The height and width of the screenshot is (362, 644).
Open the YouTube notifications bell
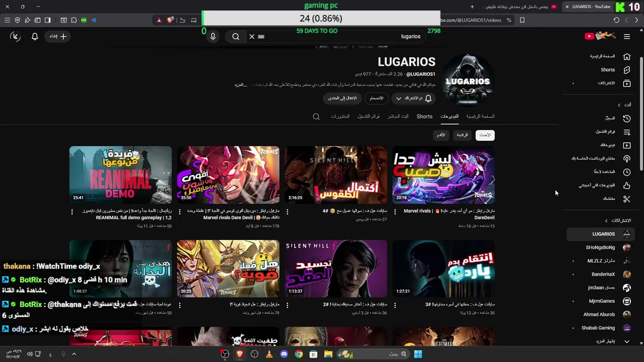click(x=35, y=36)
